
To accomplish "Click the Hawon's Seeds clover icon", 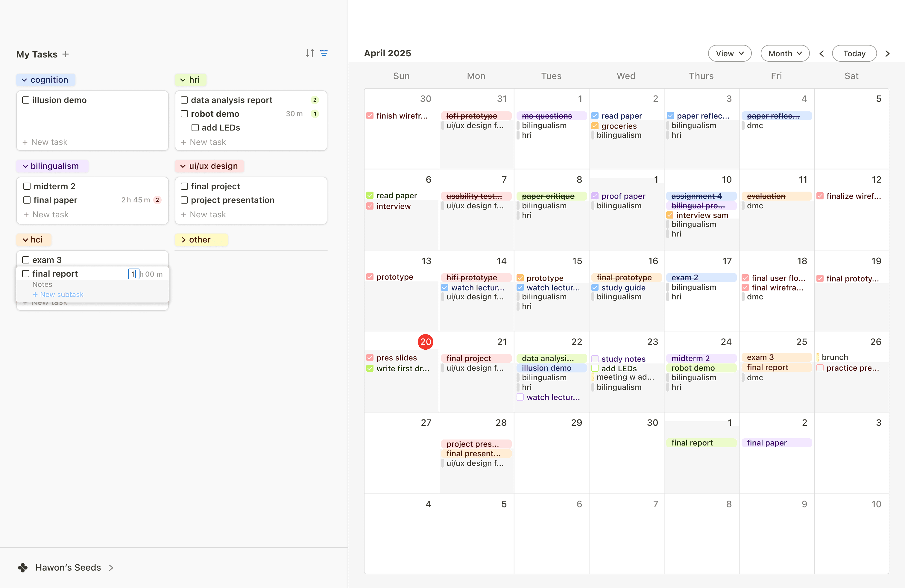I will (23, 567).
